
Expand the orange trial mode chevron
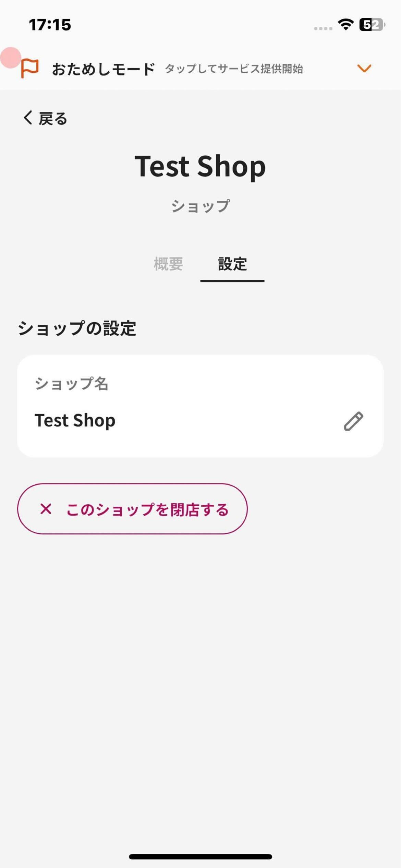point(364,68)
